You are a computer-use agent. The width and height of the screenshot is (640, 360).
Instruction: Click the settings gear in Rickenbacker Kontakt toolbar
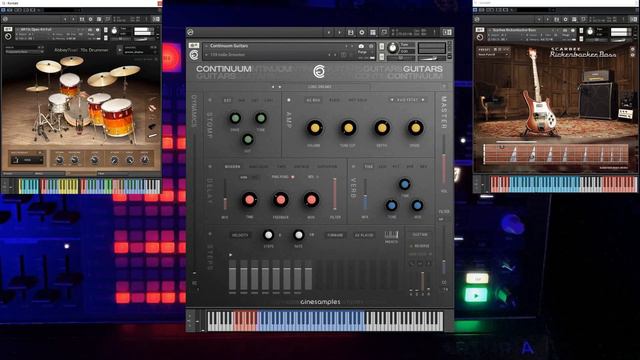tap(565, 19)
